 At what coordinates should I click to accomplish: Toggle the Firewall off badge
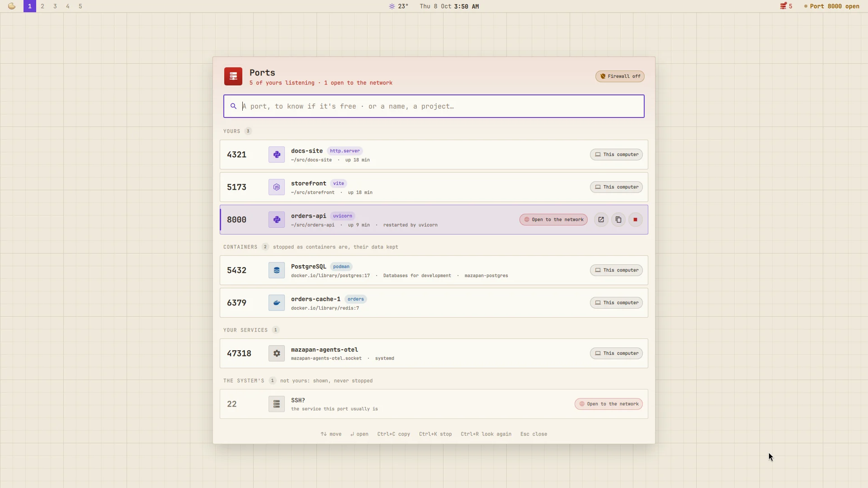pos(620,76)
